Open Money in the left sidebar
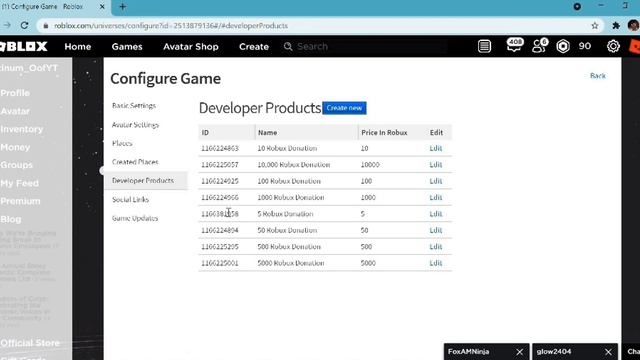The height and width of the screenshot is (360, 640). (15, 147)
